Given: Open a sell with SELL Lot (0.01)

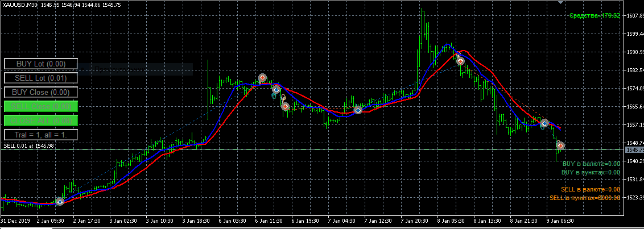Looking at the screenshot, I should (41, 78).
